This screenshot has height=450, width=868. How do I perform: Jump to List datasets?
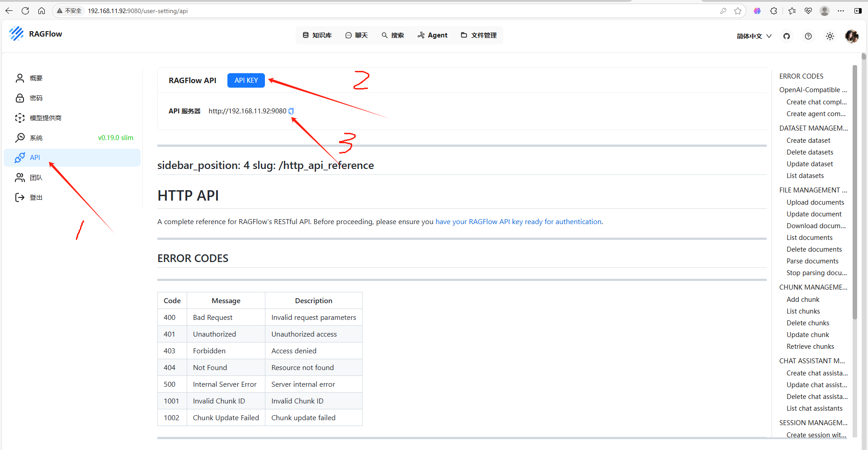click(805, 176)
